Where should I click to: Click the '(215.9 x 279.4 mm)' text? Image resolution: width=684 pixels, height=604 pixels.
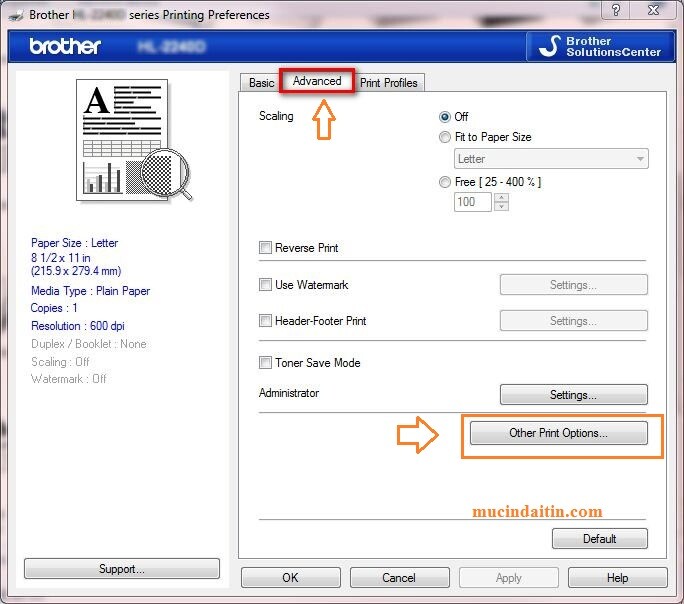(x=76, y=271)
